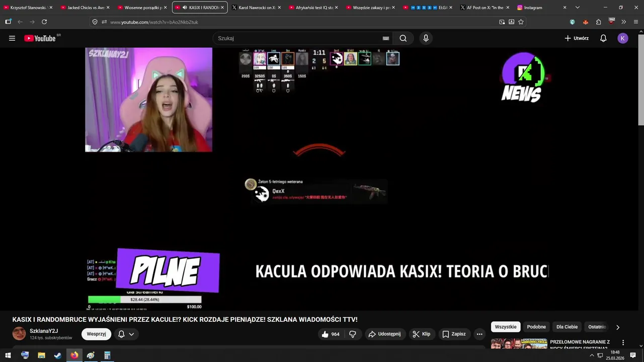Click the Utwórz create button
This screenshot has height=362, width=644.
point(577,38)
